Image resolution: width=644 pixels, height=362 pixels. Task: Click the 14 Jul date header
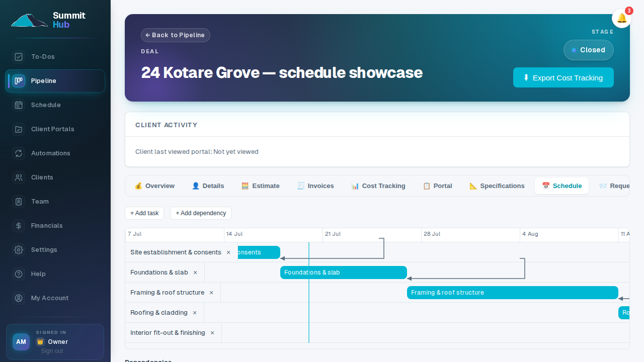[234, 234]
